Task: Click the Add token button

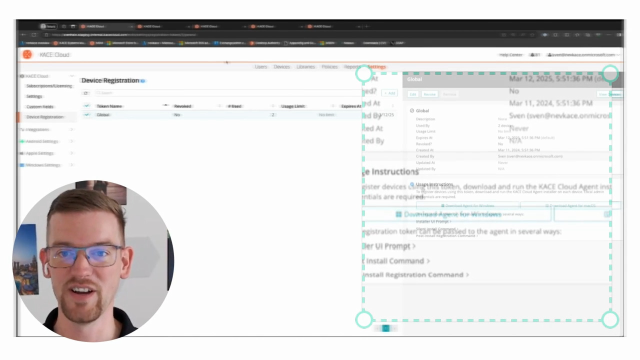Action: coord(390,93)
